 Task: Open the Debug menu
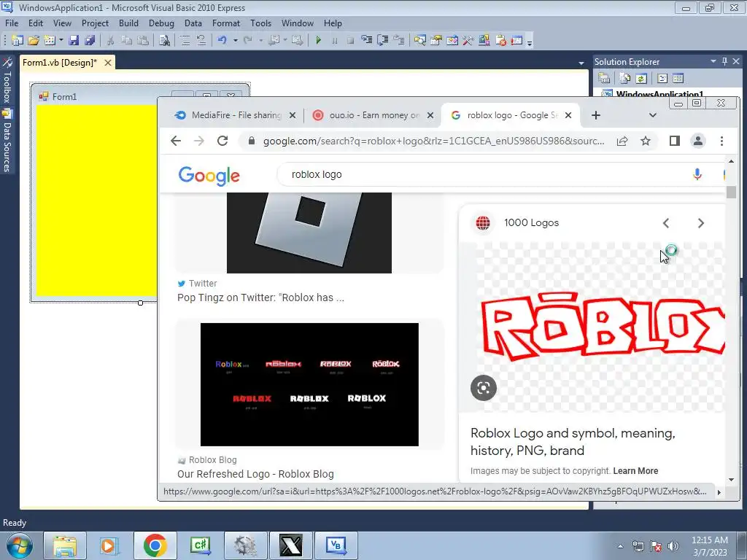(x=161, y=23)
